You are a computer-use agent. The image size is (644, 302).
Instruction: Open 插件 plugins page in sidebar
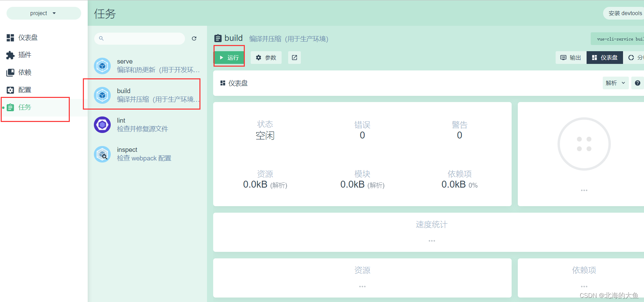tap(44, 55)
